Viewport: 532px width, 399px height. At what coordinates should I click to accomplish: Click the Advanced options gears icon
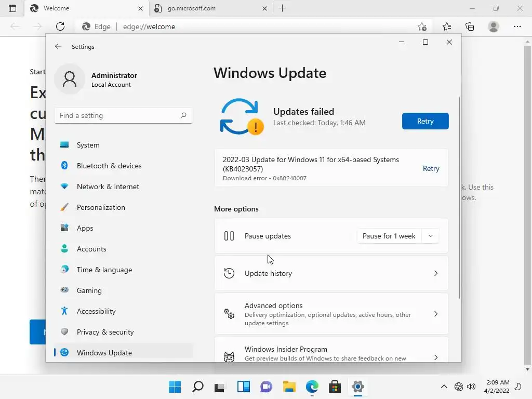point(229,314)
